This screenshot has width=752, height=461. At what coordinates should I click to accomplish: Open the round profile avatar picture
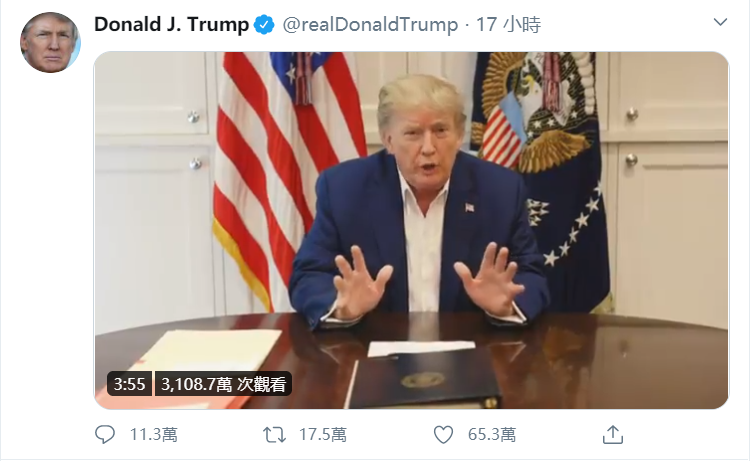(x=50, y=43)
